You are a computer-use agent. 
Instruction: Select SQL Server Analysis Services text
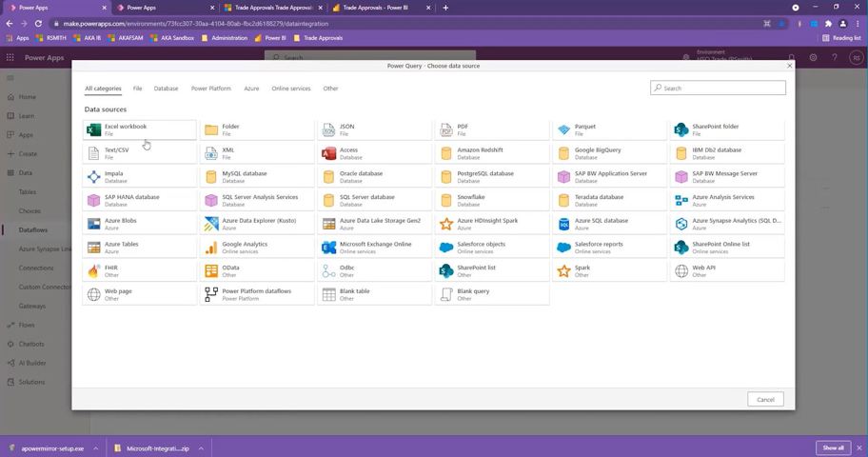pos(260,197)
